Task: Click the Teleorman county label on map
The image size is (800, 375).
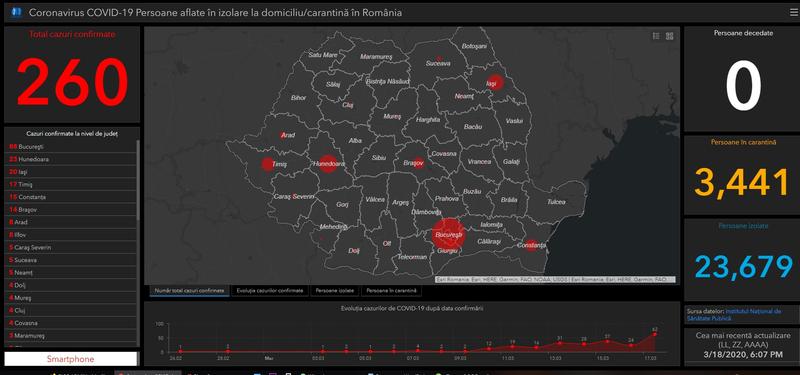Action: tap(412, 257)
